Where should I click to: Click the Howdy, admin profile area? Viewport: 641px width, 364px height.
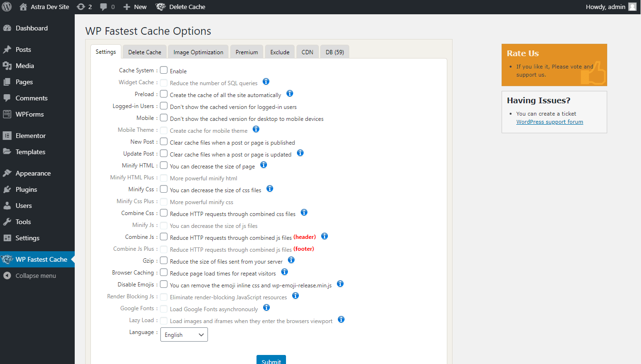click(605, 7)
